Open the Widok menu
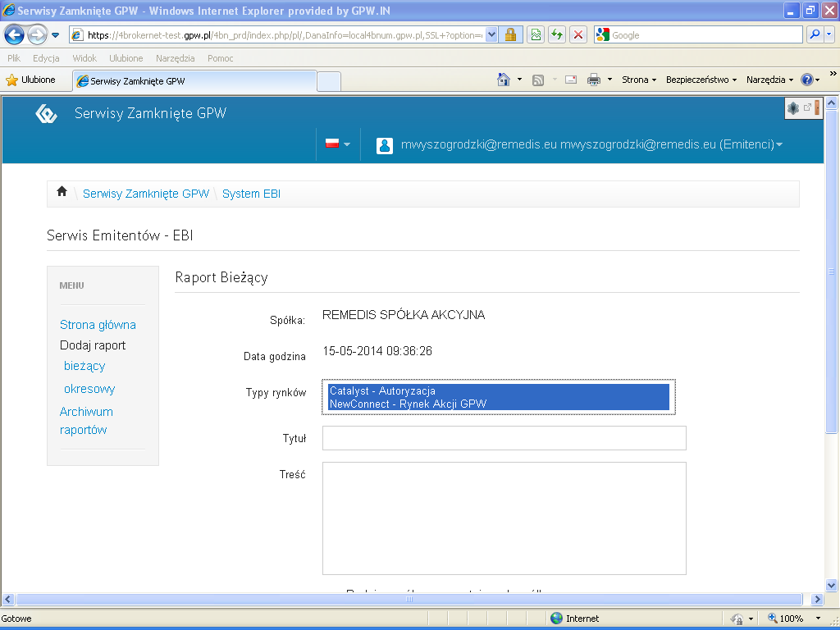 84,58
